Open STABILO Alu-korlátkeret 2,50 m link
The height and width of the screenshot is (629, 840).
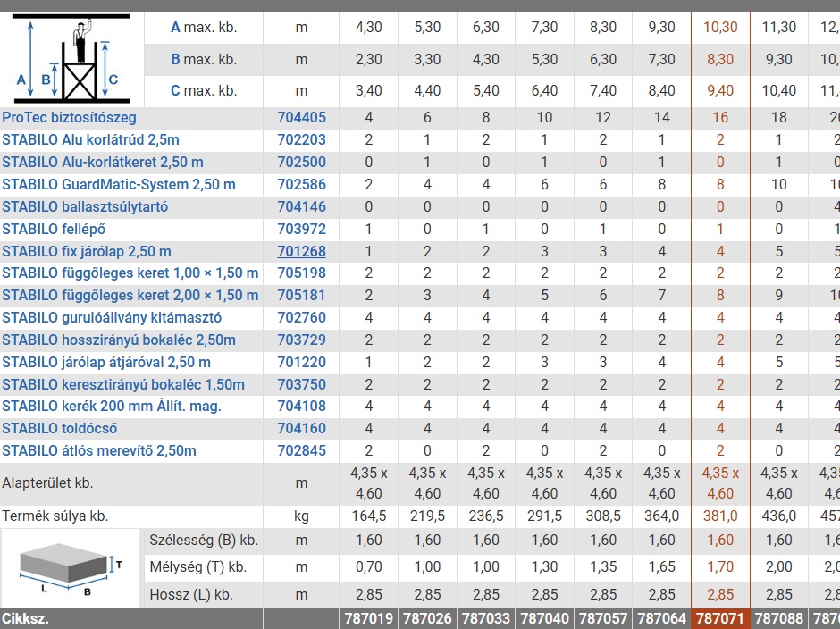coord(103,162)
